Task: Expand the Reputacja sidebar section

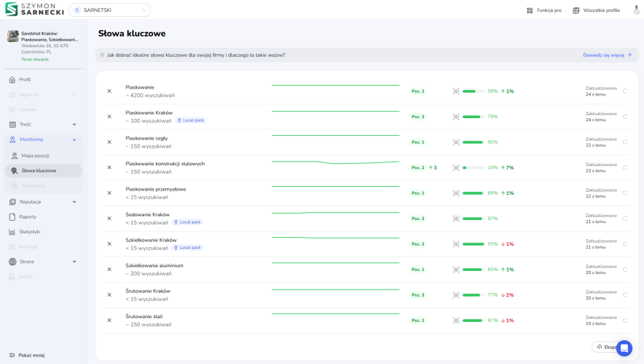Action: [74, 202]
